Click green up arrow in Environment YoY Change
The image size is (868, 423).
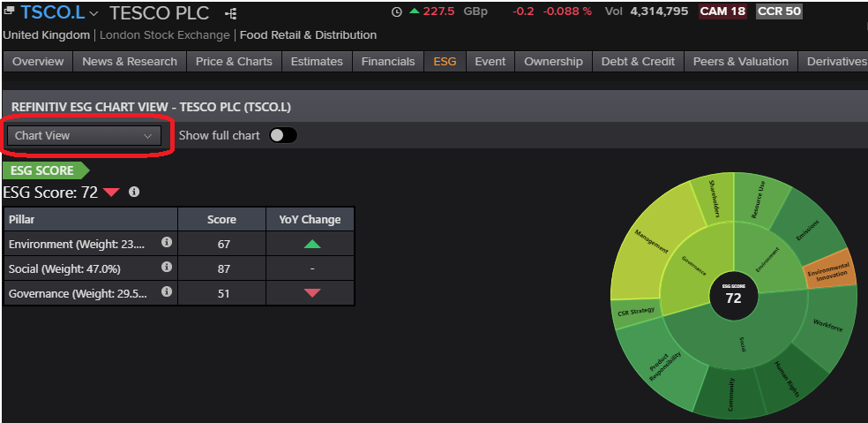pyautogui.click(x=311, y=244)
